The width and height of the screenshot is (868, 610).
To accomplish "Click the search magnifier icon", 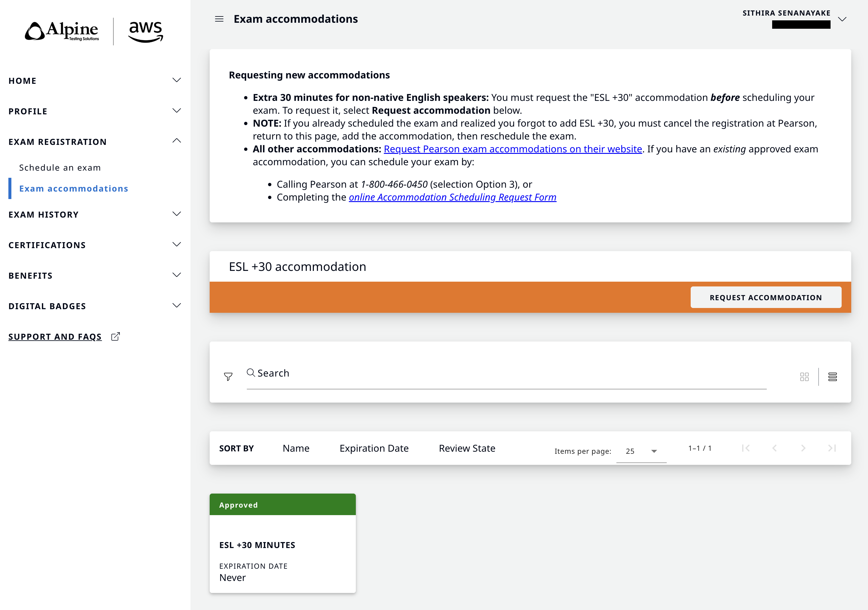I will (251, 373).
